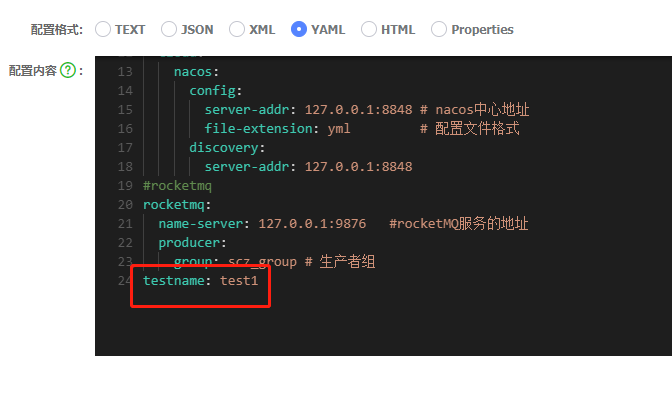Image resolution: width=672 pixels, height=411 pixels.
Task: Click the config: key on line 14
Action: (216, 91)
